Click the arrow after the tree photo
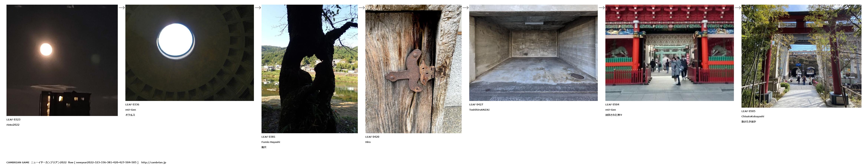The width and height of the screenshot is (868, 167). click(x=361, y=8)
